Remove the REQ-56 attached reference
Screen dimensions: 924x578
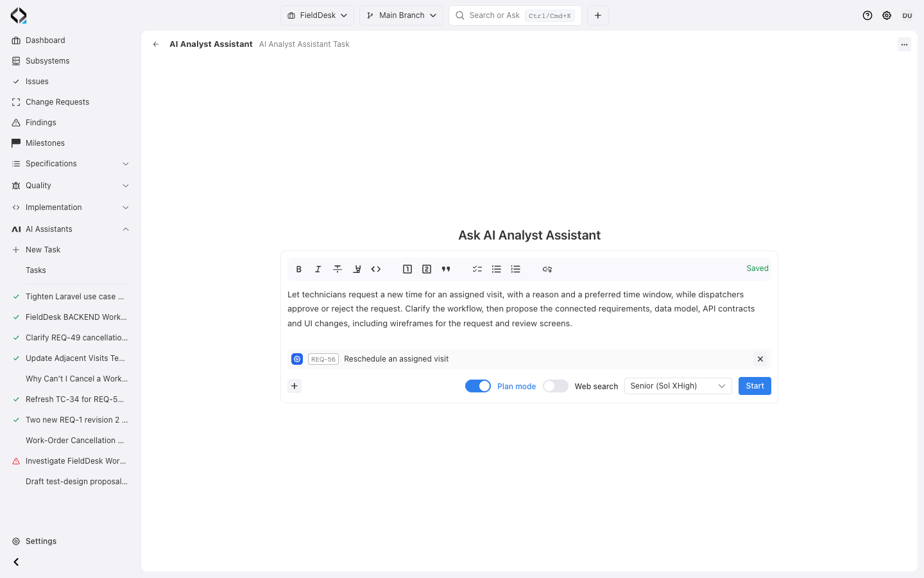(x=760, y=359)
